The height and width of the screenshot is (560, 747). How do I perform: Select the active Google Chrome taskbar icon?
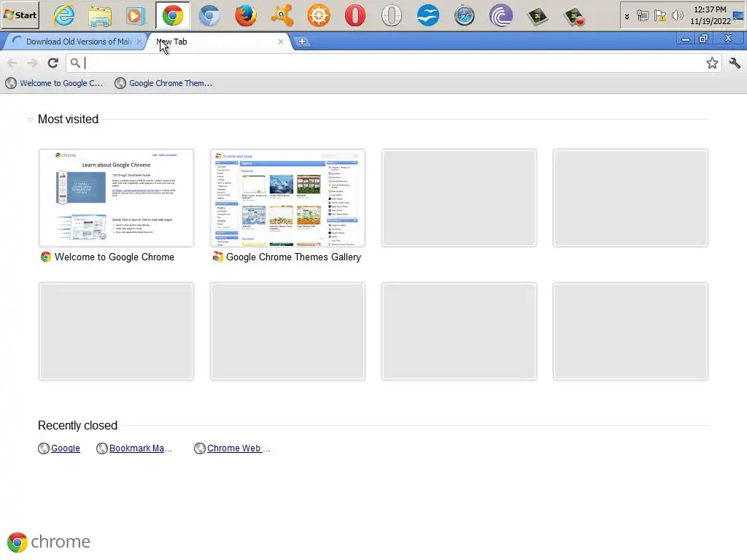pyautogui.click(x=172, y=16)
